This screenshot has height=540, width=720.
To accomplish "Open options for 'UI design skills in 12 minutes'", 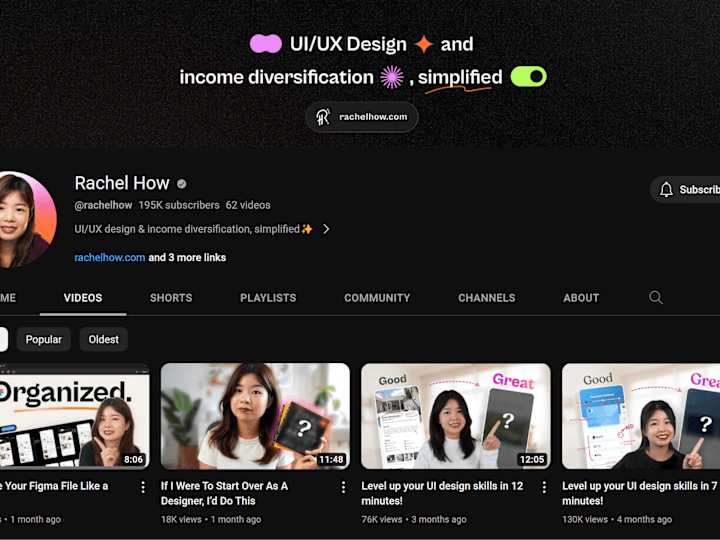I will [x=544, y=487].
